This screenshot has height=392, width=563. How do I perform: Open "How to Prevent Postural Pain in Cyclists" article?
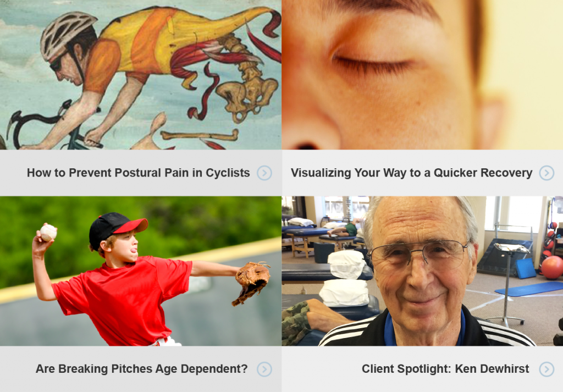(x=138, y=173)
